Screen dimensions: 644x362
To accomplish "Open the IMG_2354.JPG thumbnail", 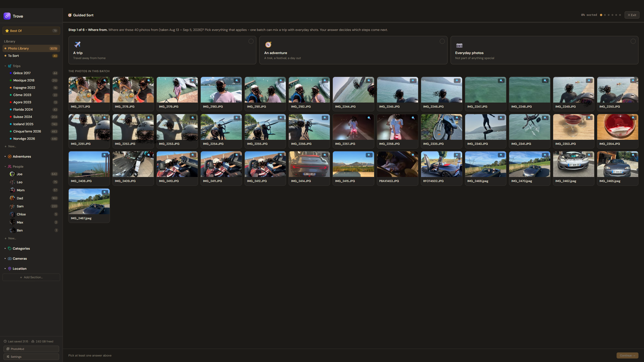I will (x=617, y=131).
